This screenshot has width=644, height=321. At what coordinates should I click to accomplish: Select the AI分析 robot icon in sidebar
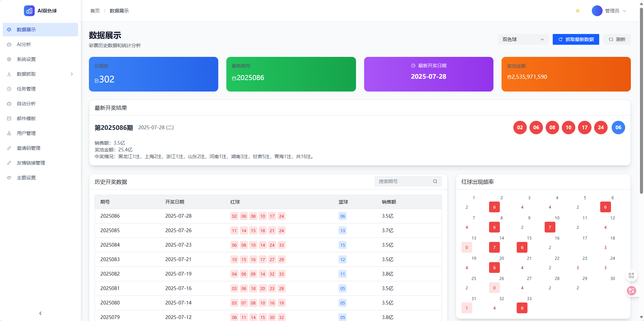click(9, 44)
